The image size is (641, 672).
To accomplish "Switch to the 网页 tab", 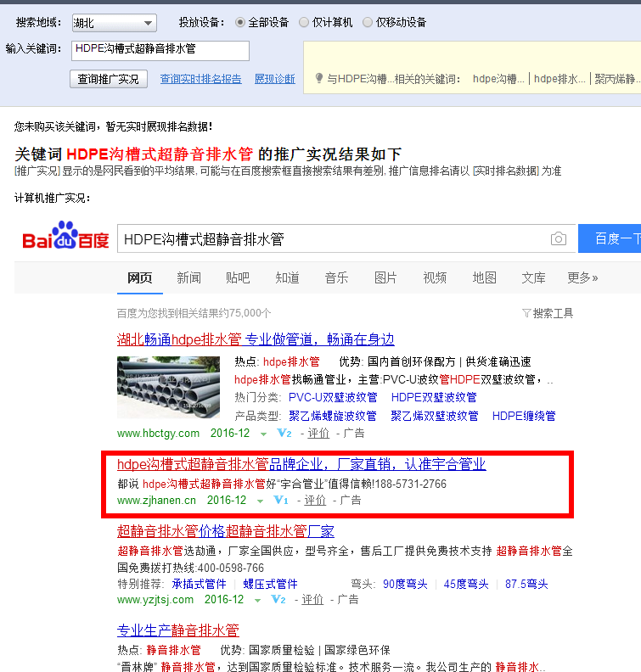I will coord(140,277).
